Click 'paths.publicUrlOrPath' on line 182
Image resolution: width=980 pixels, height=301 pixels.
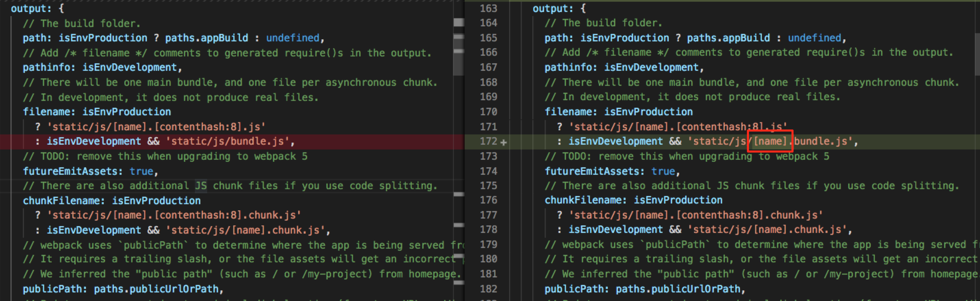tap(678, 289)
